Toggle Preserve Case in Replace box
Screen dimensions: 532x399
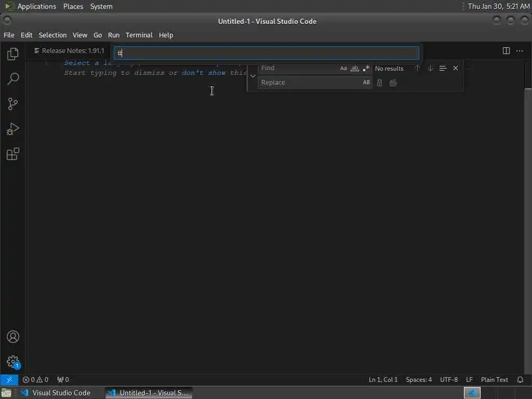366,83
